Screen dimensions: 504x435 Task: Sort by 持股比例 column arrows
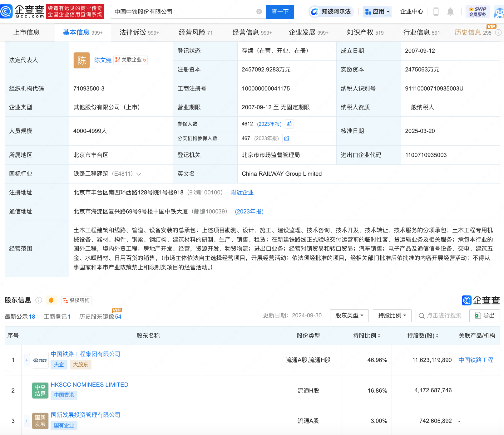(379, 336)
